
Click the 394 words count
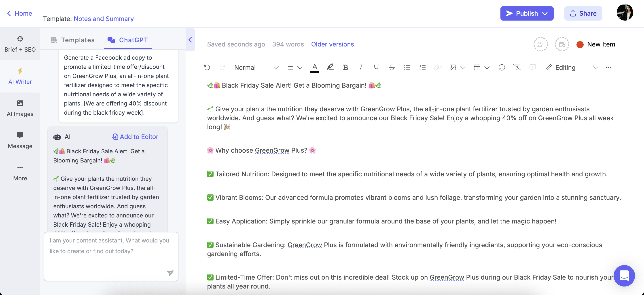(x=288, y=44)
